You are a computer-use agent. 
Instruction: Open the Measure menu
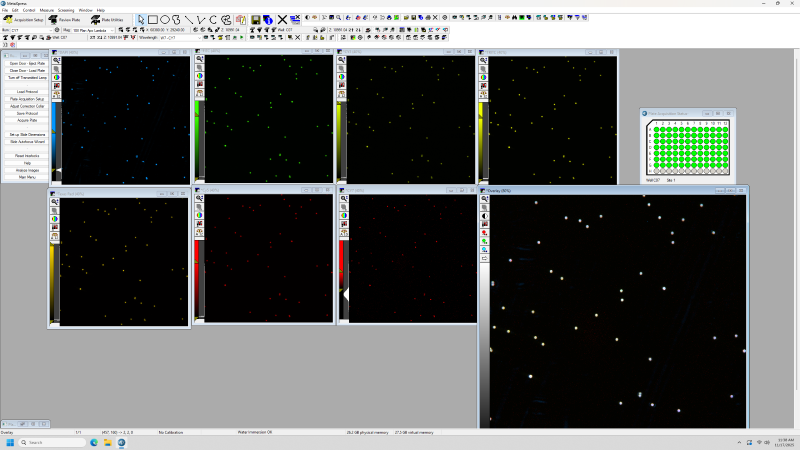point(47,10)
